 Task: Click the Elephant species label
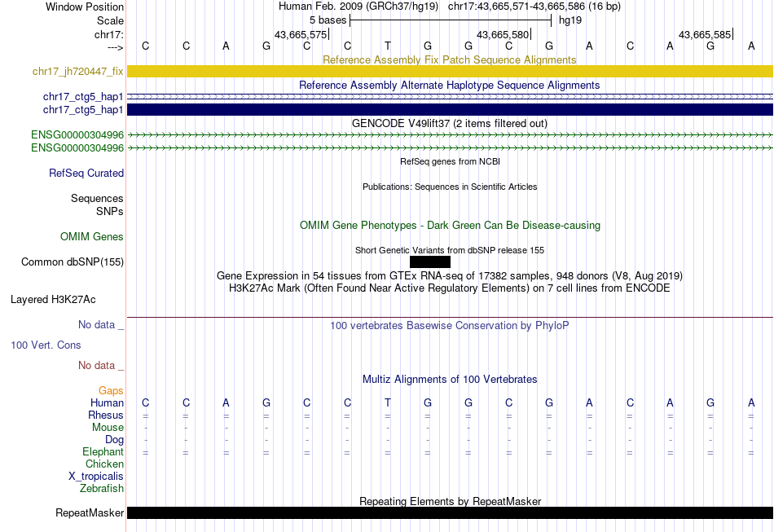103,451
